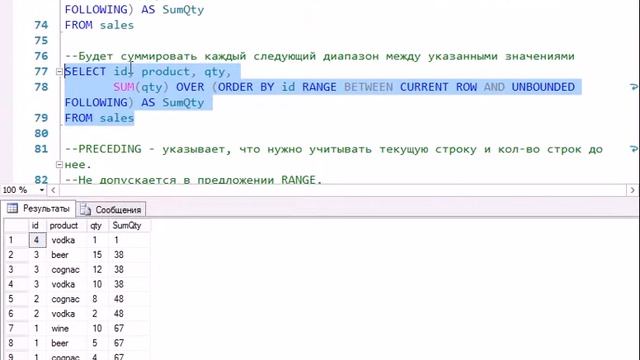Screen dimensions: 640x360
Task: Select result row number 1 header
Action: (16, 240)
